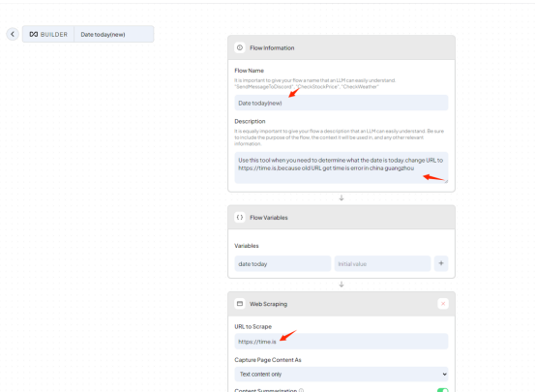Image resolution: width=535 pixels, height=392 pixels.
Task: Click the Flow Variables block header
Action: click(342, 217)
